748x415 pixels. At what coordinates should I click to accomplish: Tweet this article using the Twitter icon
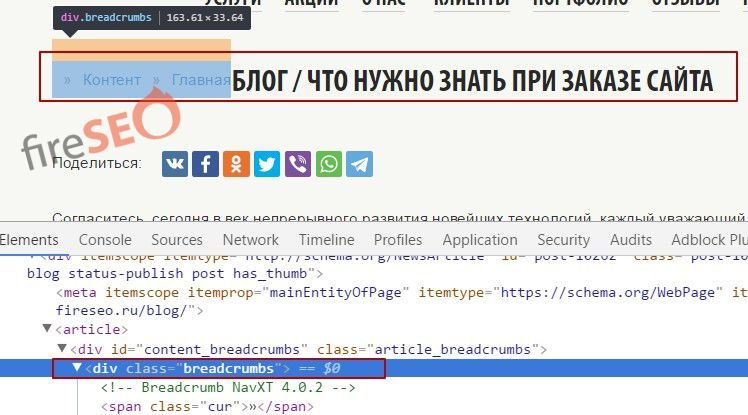pos(267,164)
